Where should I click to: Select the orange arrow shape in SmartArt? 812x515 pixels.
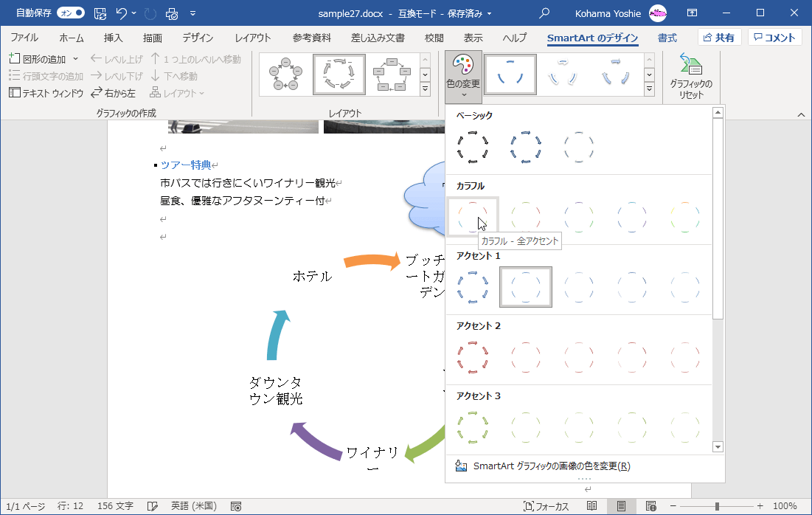pos(372,260)
